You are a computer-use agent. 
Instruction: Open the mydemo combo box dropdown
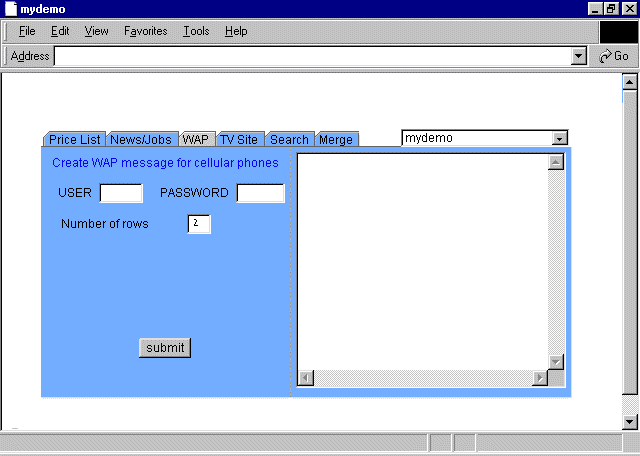coord(559,139)
